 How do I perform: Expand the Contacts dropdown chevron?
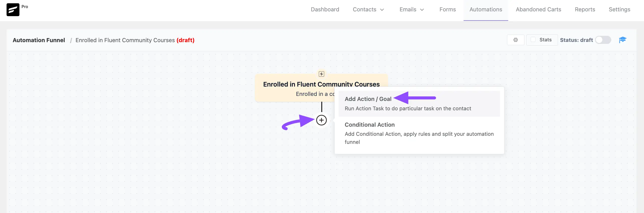tap(382, 10)
